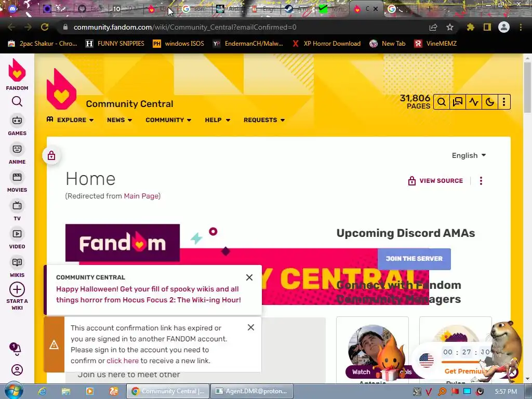The height and width of the screenshot is (399, 532).
Task: Expand the Community dropdown menu
Action: [169, 120]
